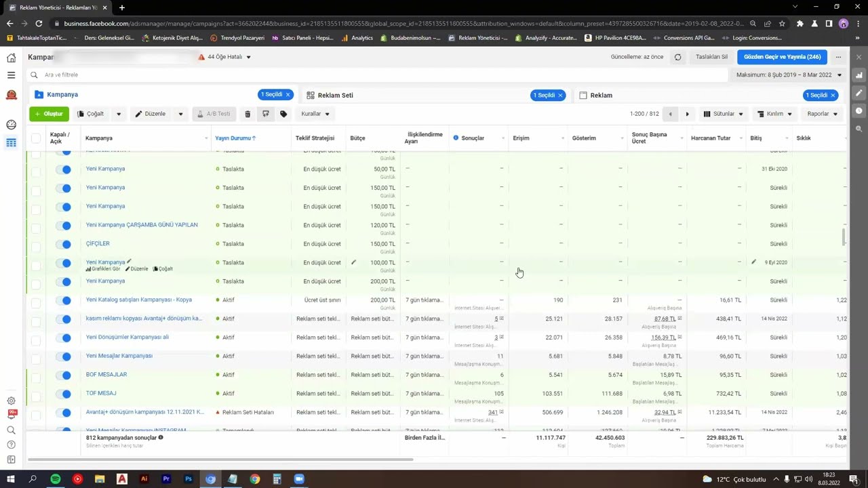Image resolution: width=868 pixels, height=488 pixels.
Task: Open the Erişim column header arrow
Action: tap(562, 138)
